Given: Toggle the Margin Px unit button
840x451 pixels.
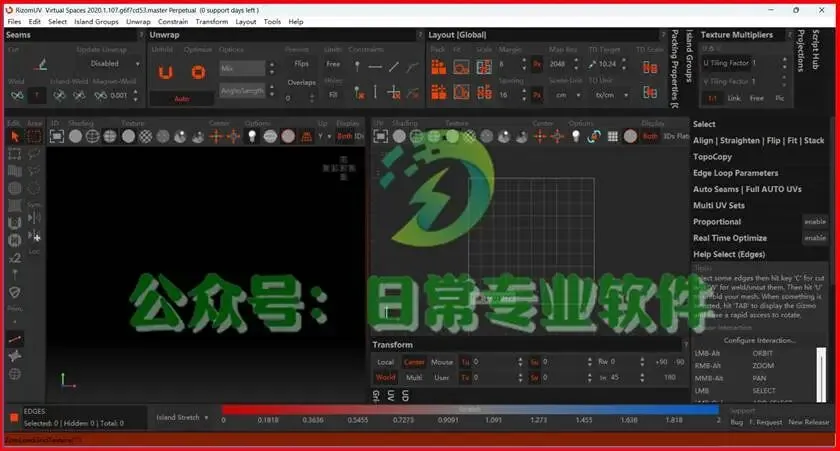Looking at the screenshot, I should [537, 64].
